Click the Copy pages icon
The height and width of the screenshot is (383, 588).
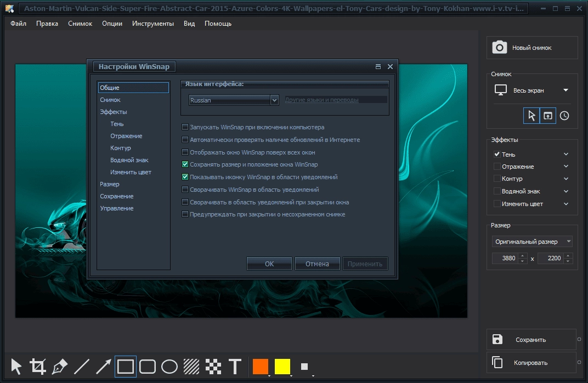[x=497, y=362]
